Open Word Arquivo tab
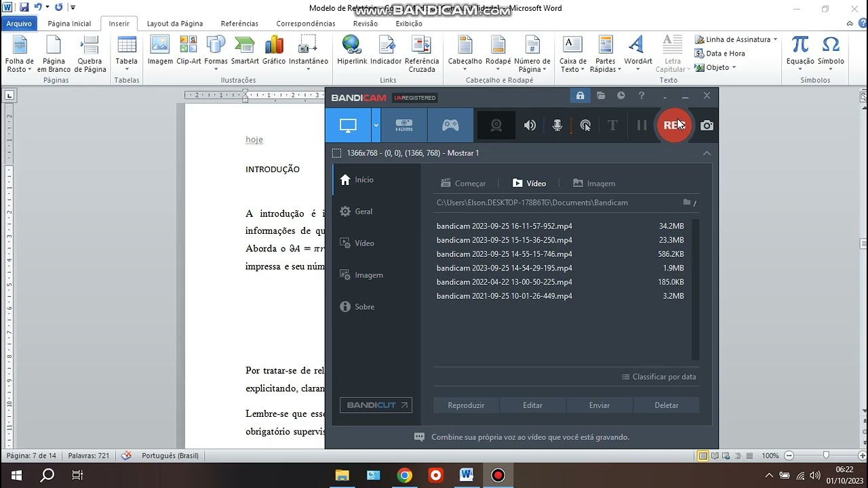This screenshot has height=488, width=868. 19,24
